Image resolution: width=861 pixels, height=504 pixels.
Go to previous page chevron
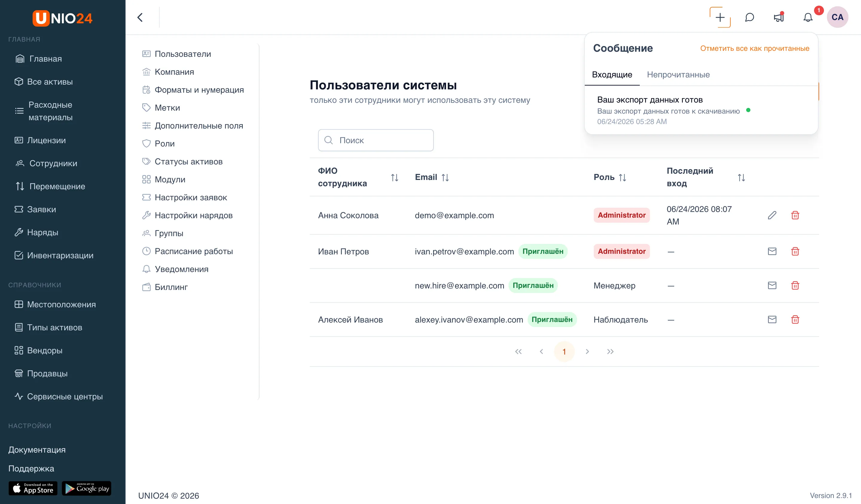pos(541,352)
